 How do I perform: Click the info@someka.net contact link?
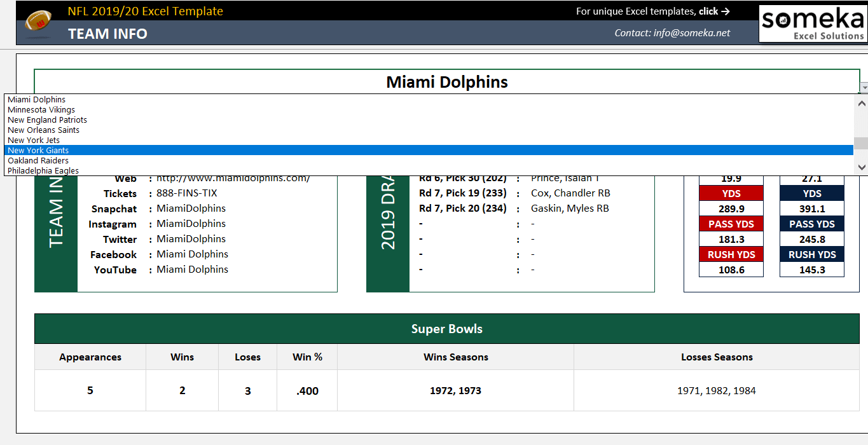[x=672, y=33]
